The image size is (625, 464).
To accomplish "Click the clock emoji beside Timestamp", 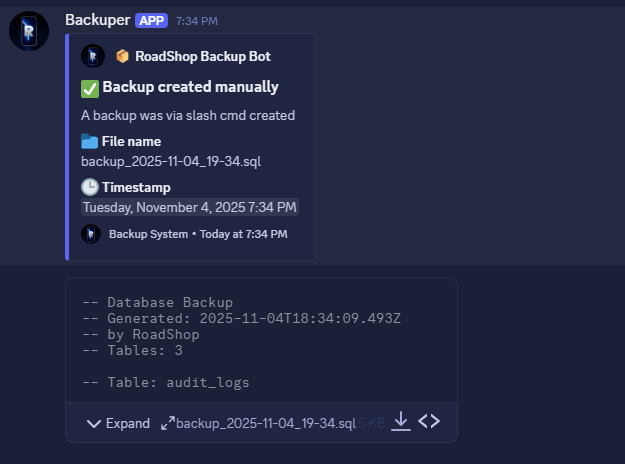I will pos(90,187).
